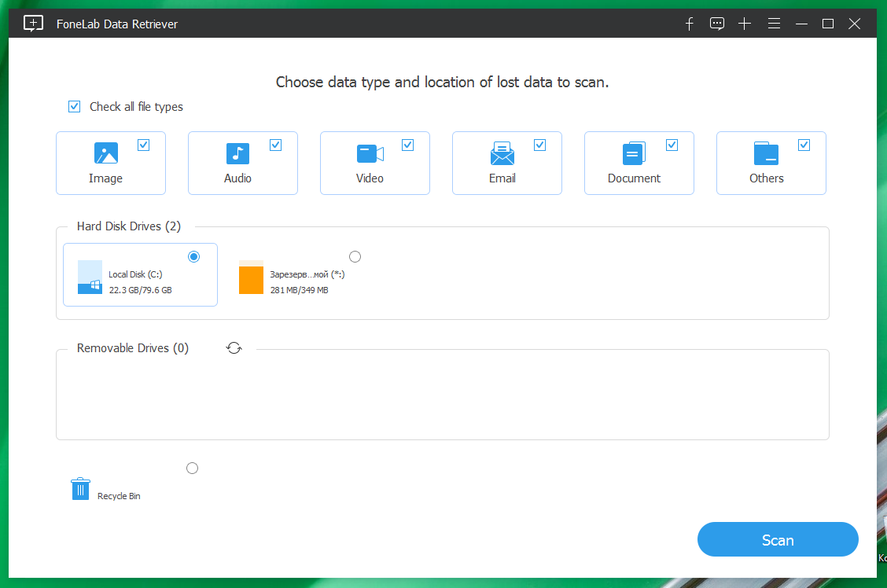Click the Email envelope icon
The image size is (887, 588).
502,153
